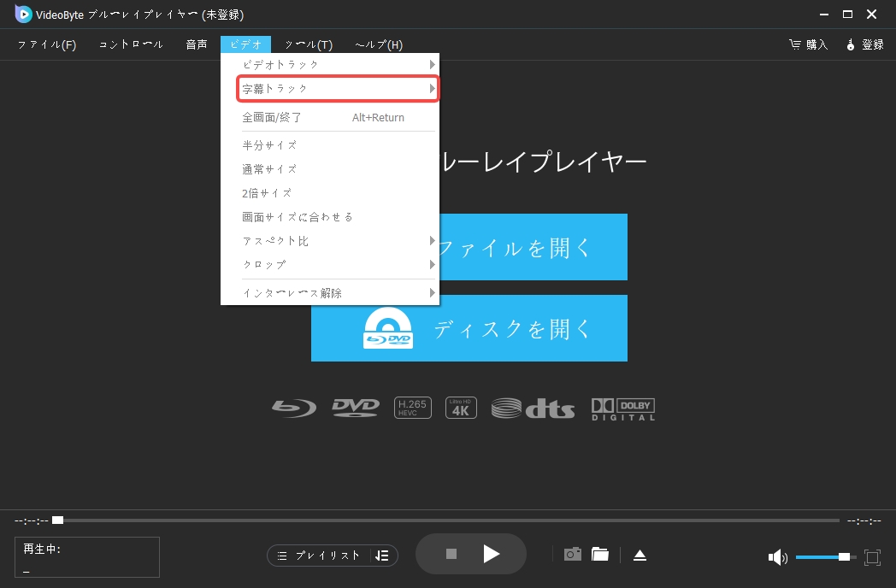896x588 pixels.
Task: Select 全画面/終了 menu entry
Action: point(330,117)
